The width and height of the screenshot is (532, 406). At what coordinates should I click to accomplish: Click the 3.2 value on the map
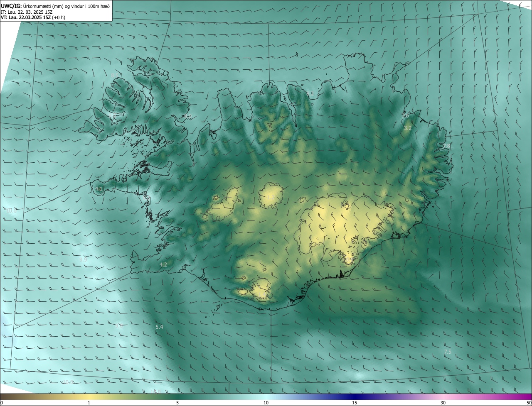[408, 128]
